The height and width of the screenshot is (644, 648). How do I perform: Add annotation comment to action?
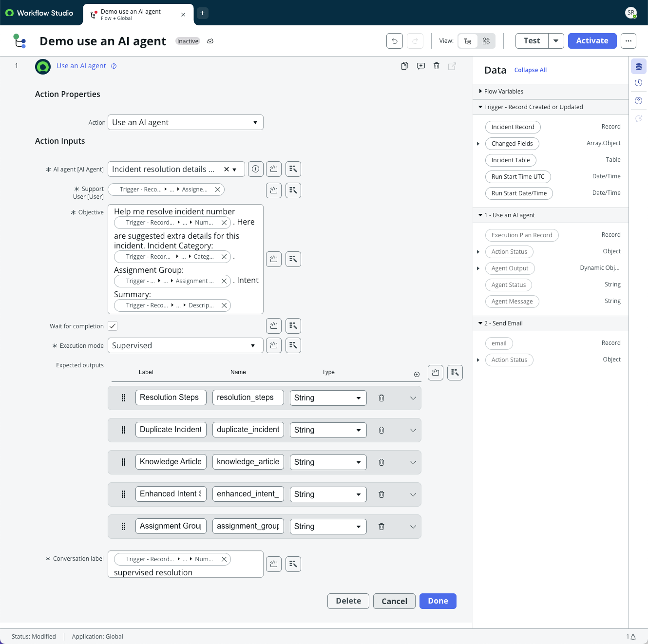pyautogui.click(x=421, y=66)
